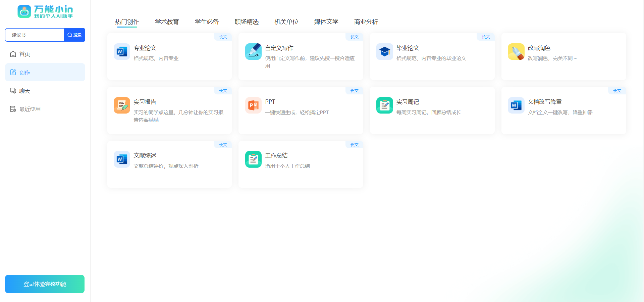Click the 登录体验完整功能 login button
The image size is (644, 302).
(45, 284)
